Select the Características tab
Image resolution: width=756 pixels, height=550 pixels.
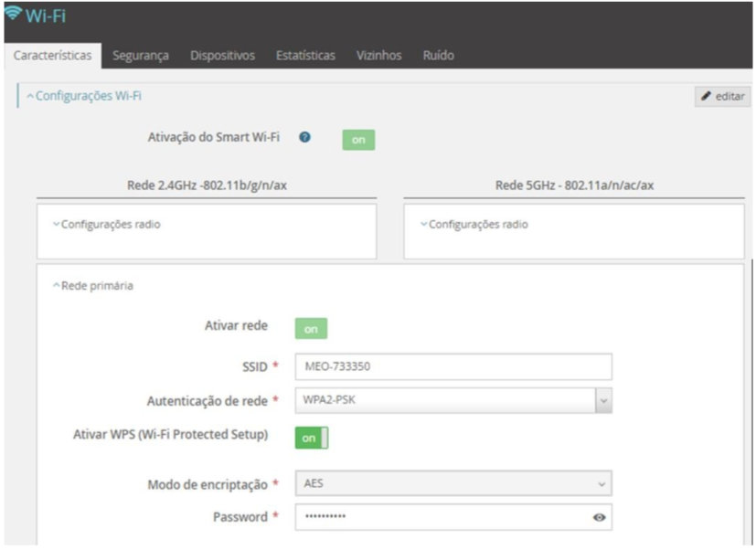tap(53, 56)
